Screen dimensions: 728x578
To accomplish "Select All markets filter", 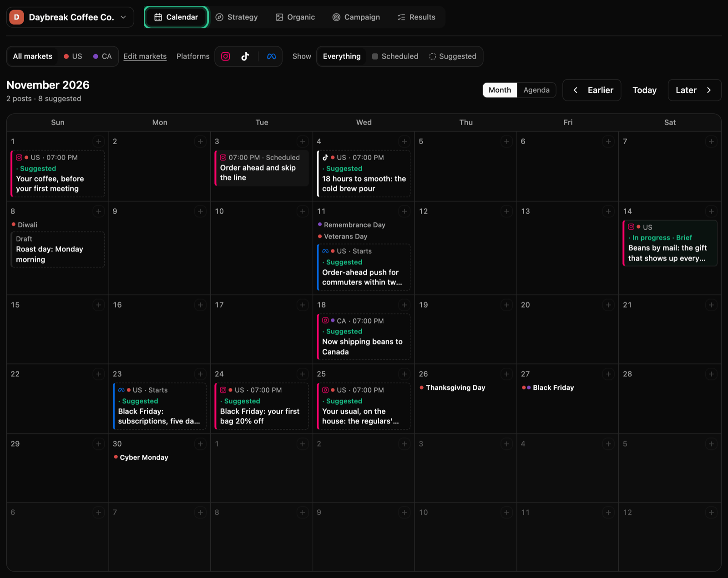I will coord(33,56).
